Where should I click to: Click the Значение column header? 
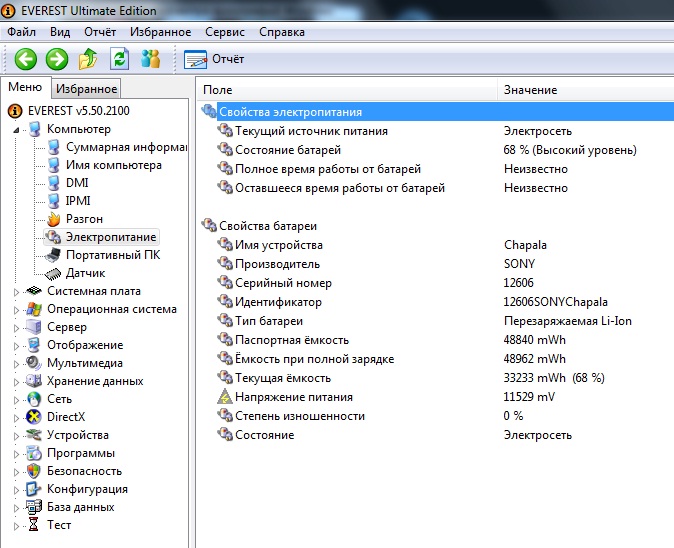coord(586,90)
